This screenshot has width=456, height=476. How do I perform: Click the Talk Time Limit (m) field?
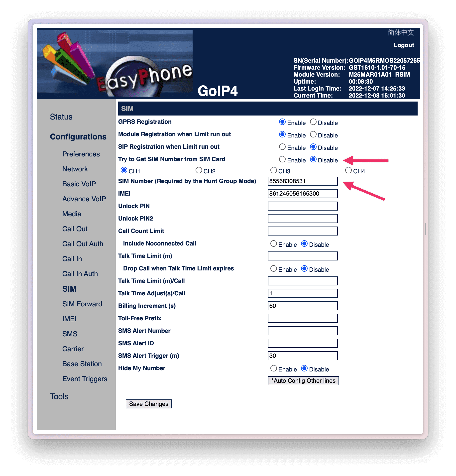[303, 256]
